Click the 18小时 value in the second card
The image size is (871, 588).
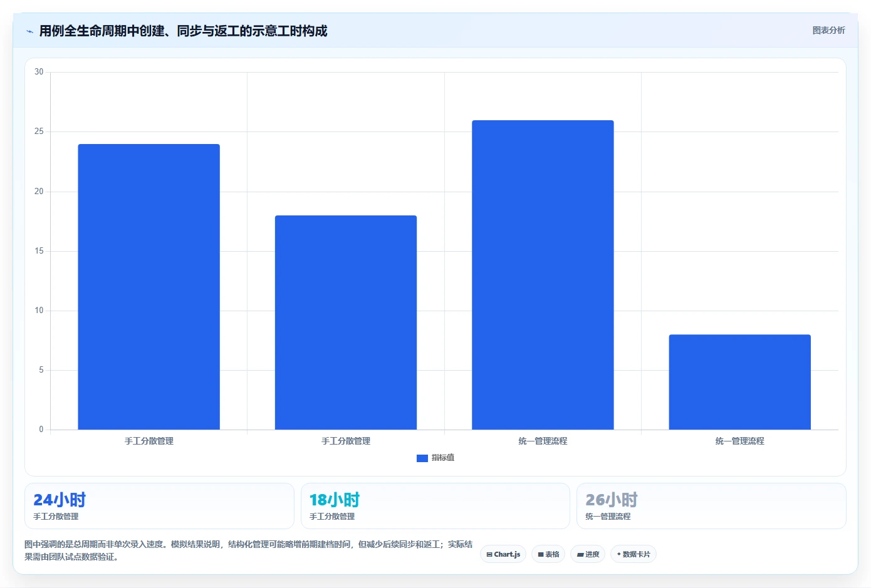(335, 500)
